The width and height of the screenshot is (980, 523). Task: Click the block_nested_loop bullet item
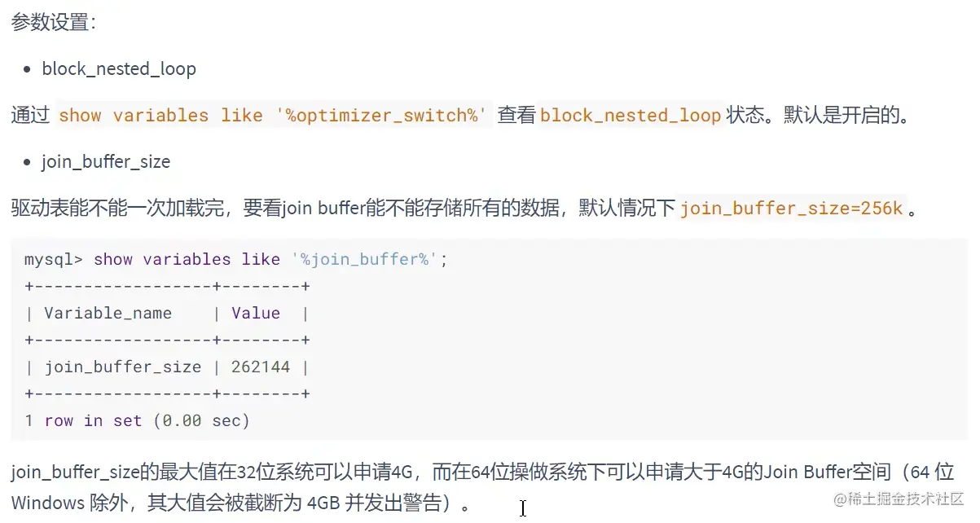119,68
